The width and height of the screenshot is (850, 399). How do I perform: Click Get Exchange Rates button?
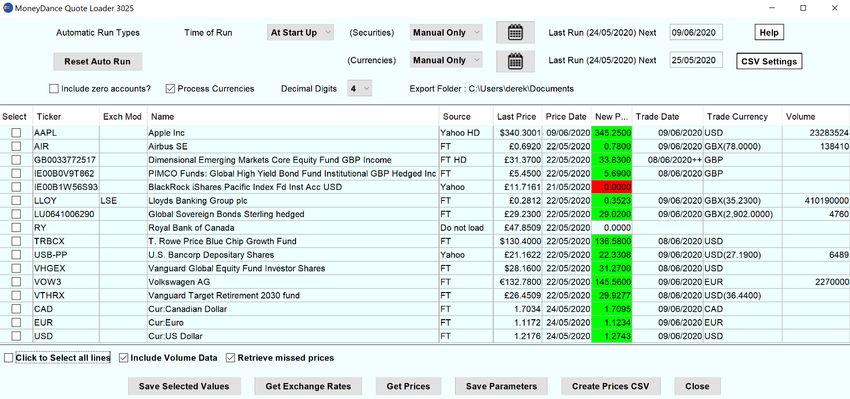click(x=308, y=387)
